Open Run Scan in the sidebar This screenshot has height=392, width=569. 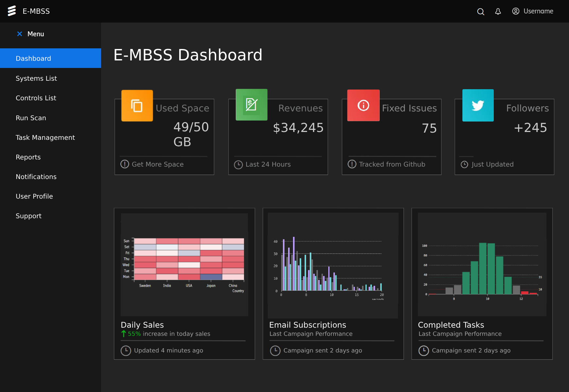pyautogui.click(x=31, y=118)
